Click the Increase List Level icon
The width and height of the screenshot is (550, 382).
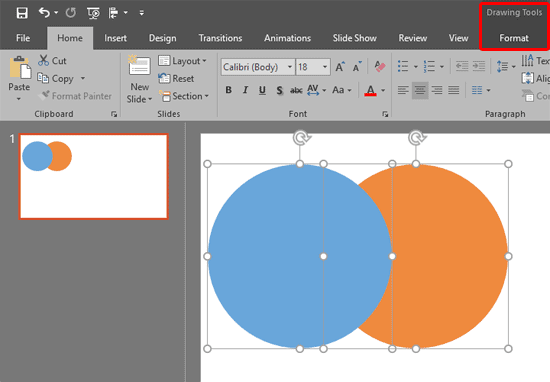pyautogui.click(x=479, y=66)
